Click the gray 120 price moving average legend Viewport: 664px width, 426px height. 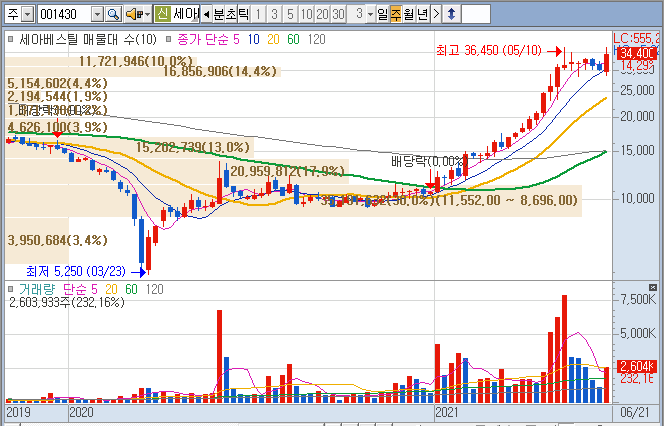coord(317,39)
